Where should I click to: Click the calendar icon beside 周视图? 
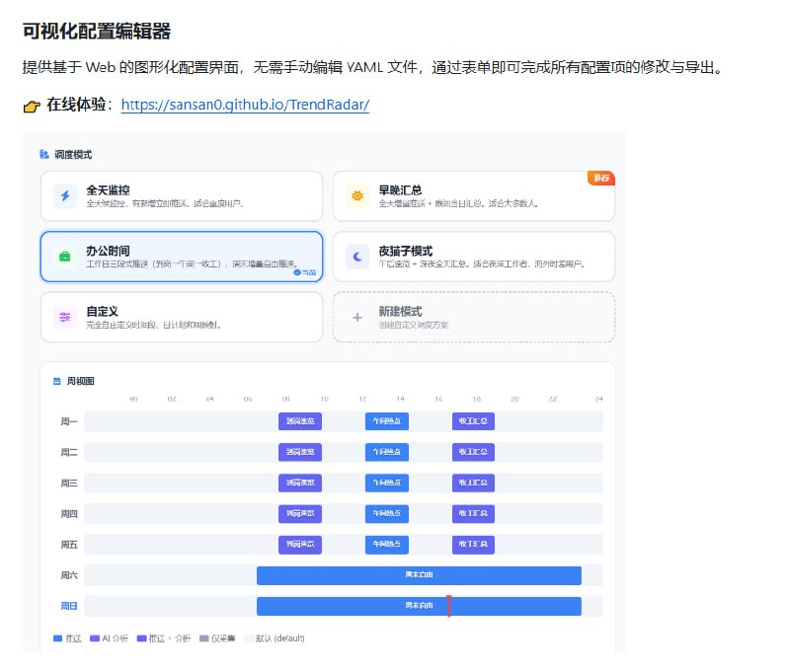click(x=56, y=381)
